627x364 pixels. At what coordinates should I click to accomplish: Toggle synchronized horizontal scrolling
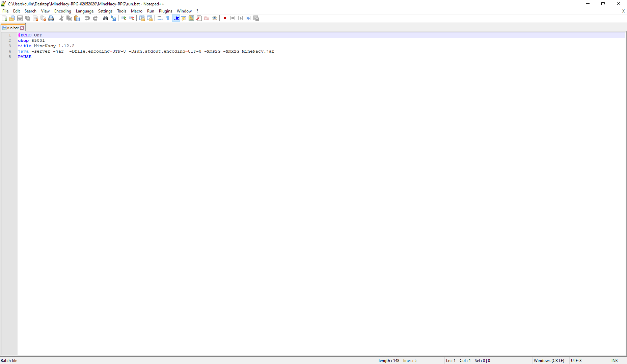[150, 18]
